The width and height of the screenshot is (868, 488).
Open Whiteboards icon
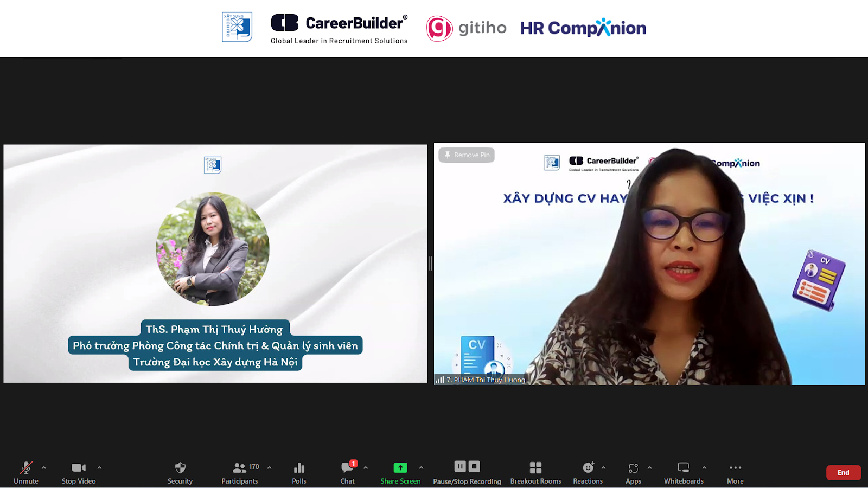pyautogui.click(x=684, y=473)
